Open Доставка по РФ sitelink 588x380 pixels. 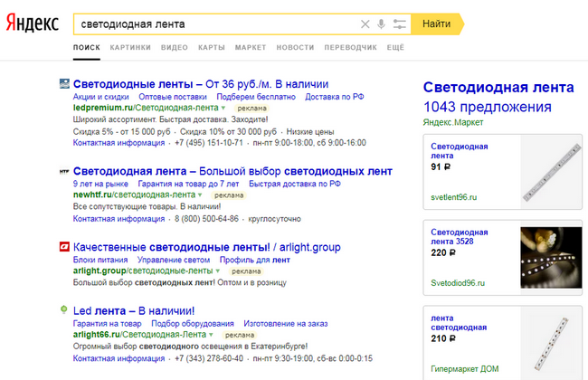pos(335,97)
